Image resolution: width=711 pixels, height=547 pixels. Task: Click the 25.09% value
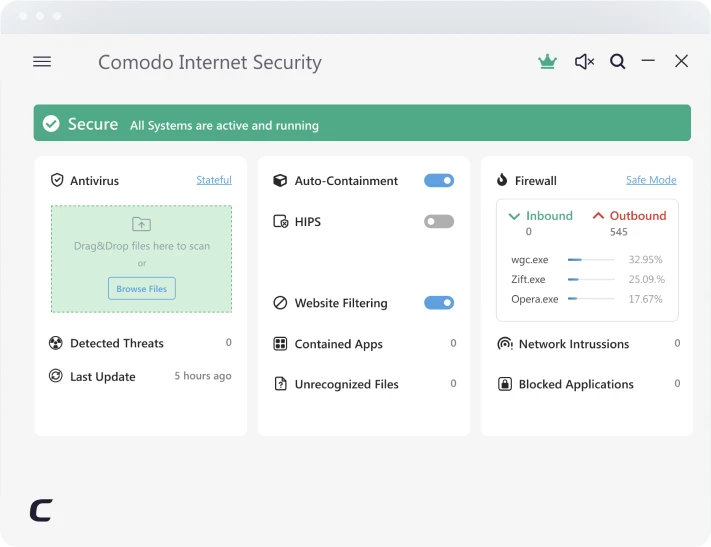[647, 279]
